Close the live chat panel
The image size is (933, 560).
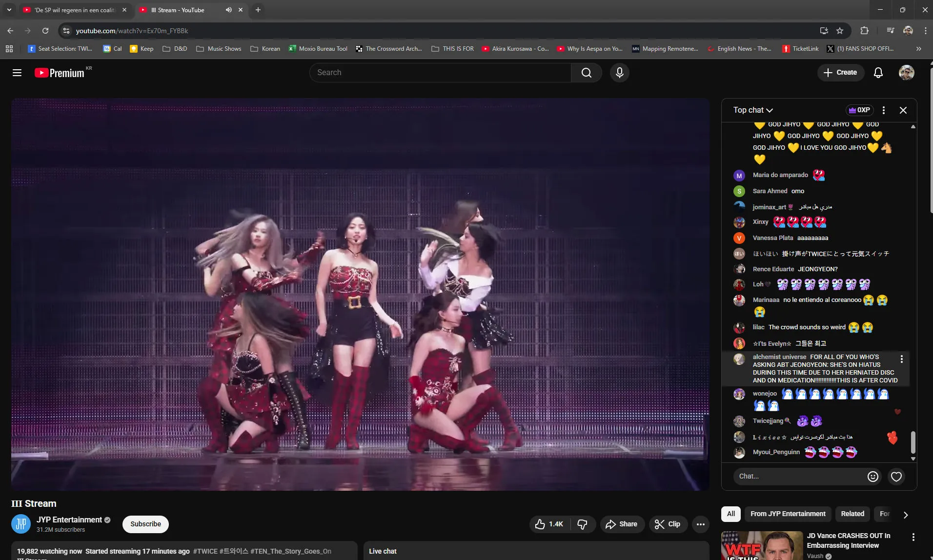[x=903, y=110]
